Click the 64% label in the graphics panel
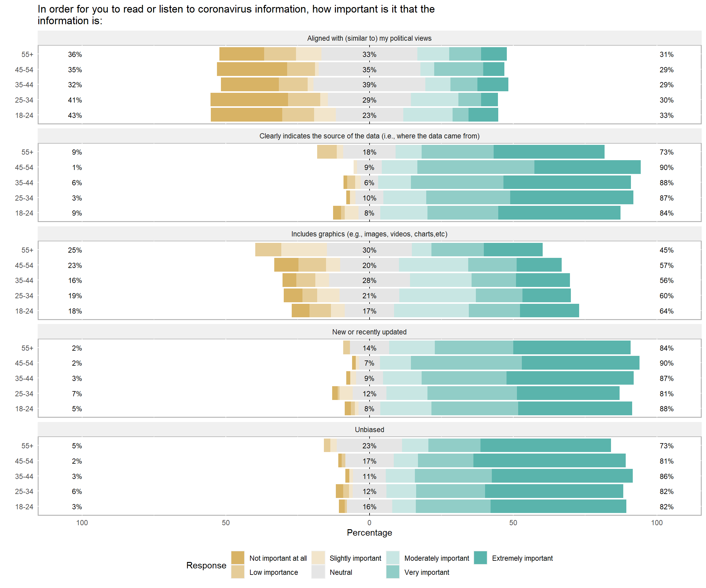 666,311
